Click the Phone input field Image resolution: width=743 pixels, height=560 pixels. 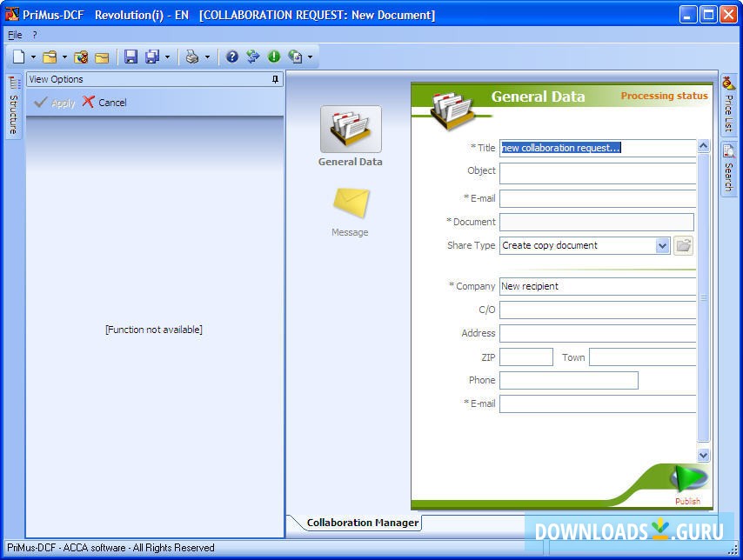(x=569, y=381)
